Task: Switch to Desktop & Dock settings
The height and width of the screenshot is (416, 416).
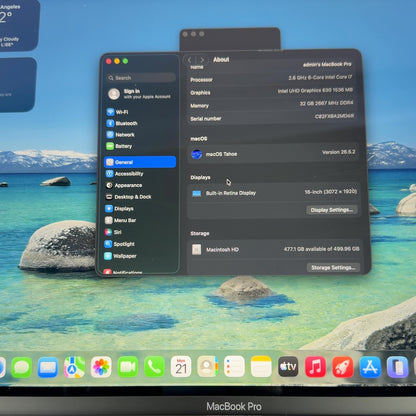Action: [128, 197]
